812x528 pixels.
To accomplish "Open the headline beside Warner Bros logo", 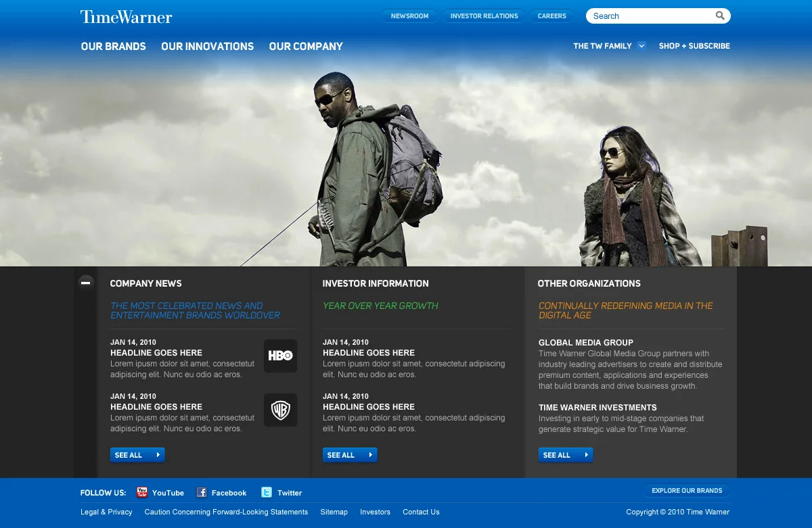I will tap(156, 407).
